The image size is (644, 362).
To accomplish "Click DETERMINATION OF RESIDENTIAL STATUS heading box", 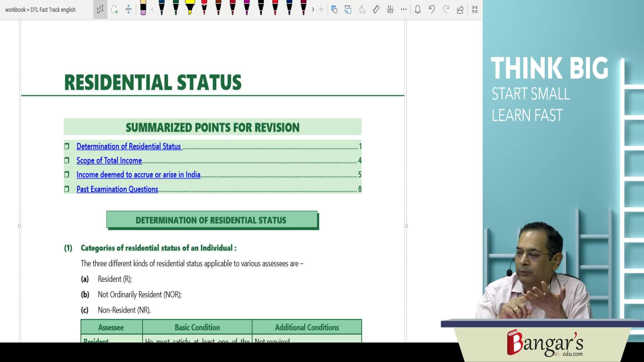I will [212, 220].
